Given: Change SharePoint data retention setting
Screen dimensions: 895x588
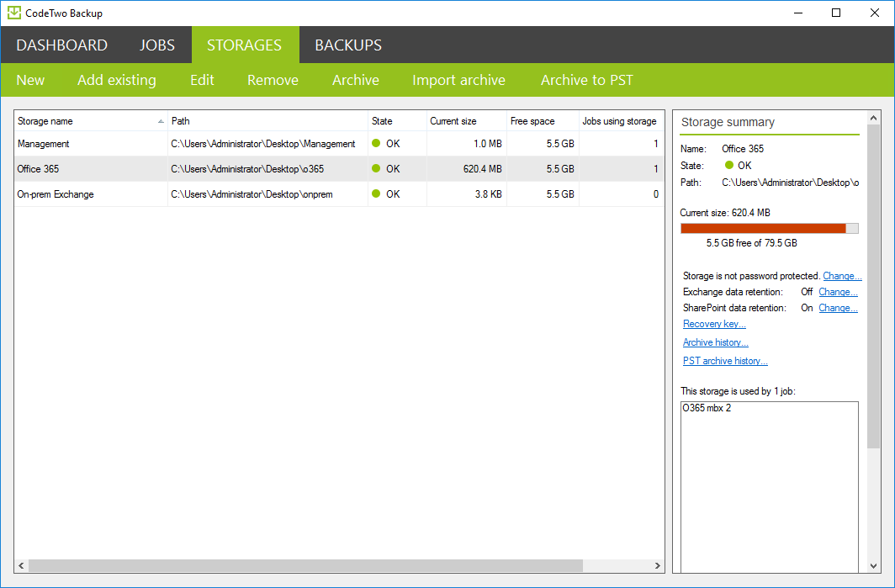Looking at the screenshot, I should tap(838, 308).
